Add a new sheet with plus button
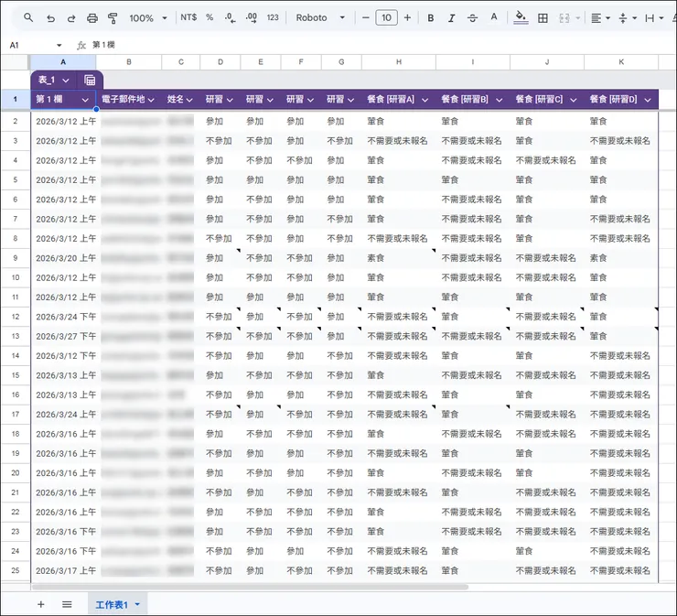Screen dimensions: 677x616 (40, 604)
